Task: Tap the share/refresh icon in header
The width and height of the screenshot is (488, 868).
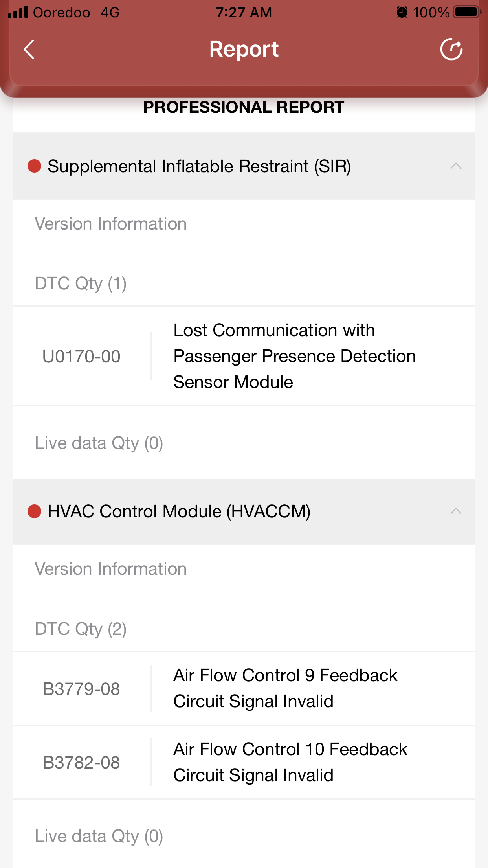Action: [x=451, y=50]
